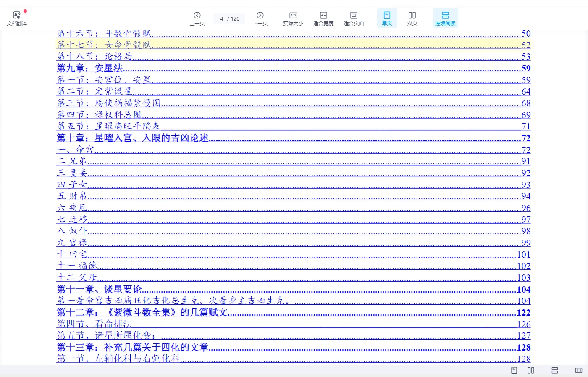Viewport: 588px width, 377px height.
Task: Go to previous page with 上一页
Action: [197, 19]
